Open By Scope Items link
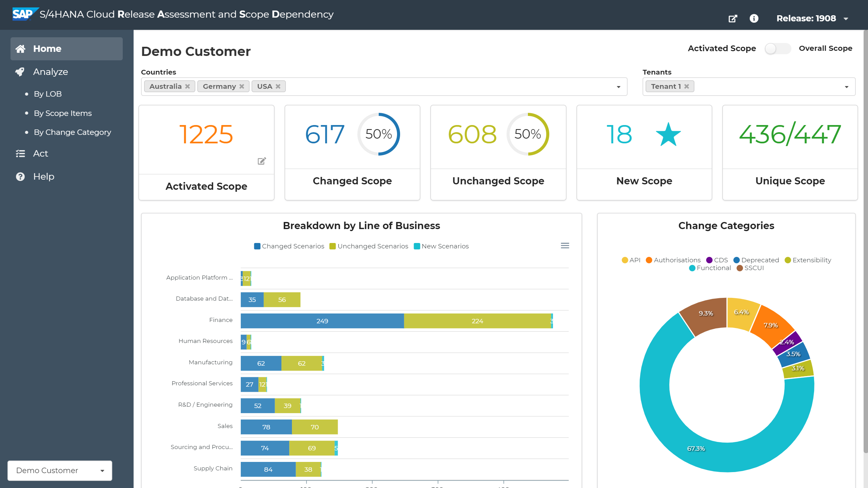Screen dimensions: 868x488 point(63,113)
